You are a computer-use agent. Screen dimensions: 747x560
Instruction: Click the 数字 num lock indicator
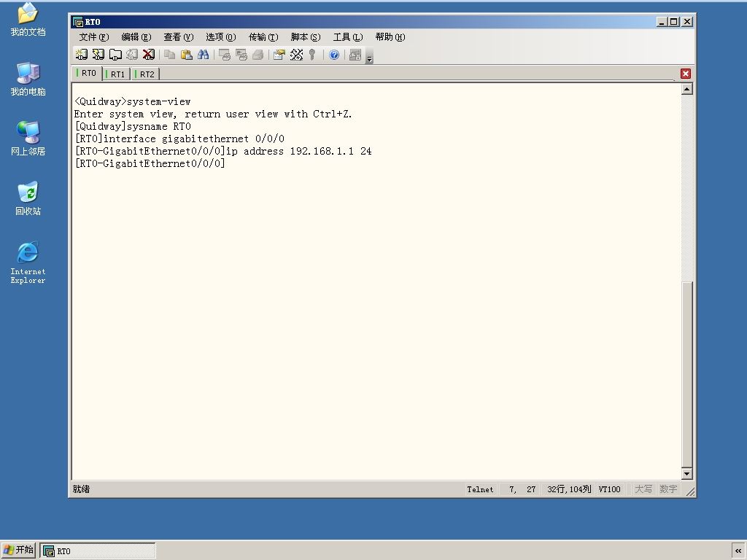(668, 489)
